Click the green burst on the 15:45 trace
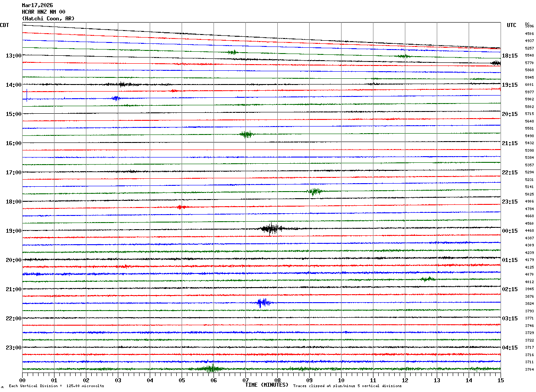The image size is (536, 392). point(246,135)
